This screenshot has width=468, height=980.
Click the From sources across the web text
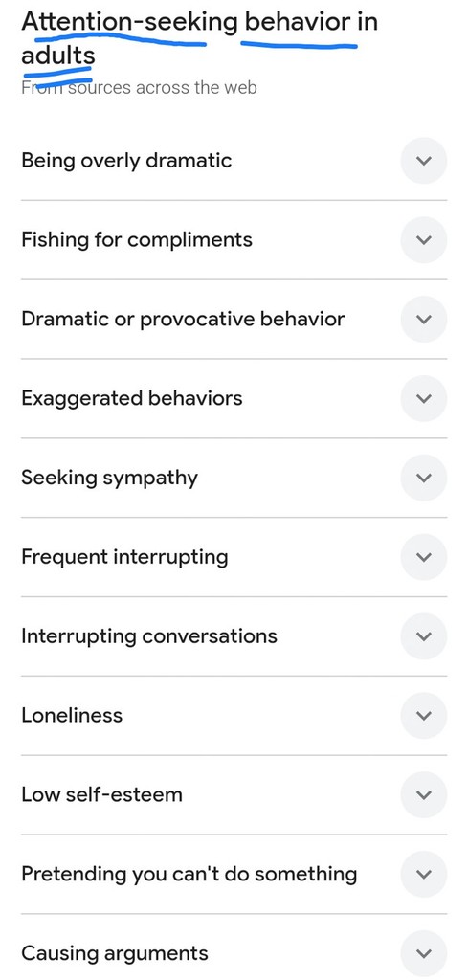coord(139,87)
